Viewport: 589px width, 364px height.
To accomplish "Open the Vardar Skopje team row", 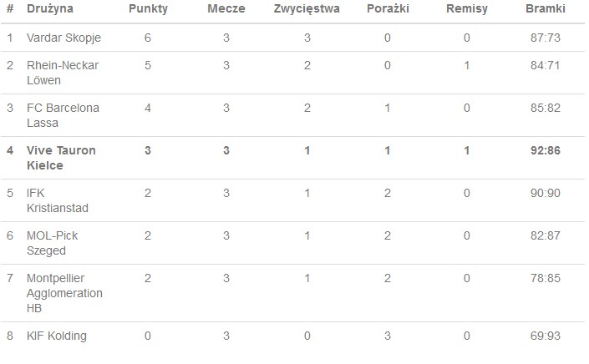I will click(x=293, y=38).
